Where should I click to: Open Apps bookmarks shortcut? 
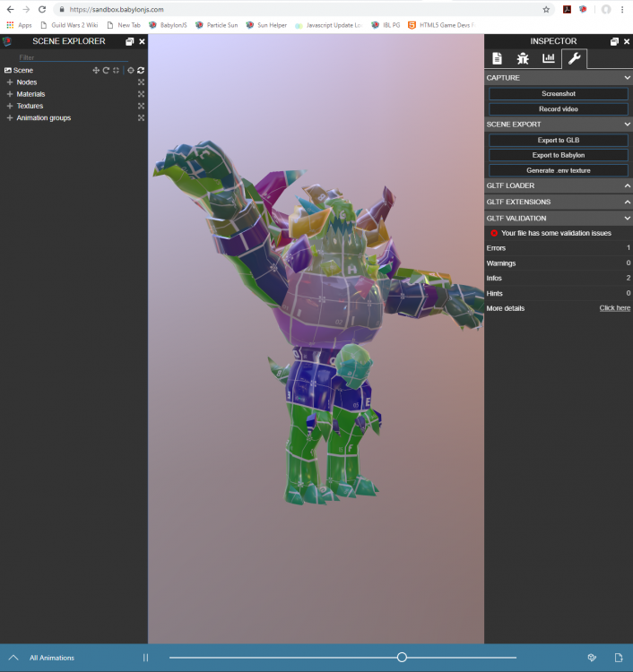coord(20,25)
